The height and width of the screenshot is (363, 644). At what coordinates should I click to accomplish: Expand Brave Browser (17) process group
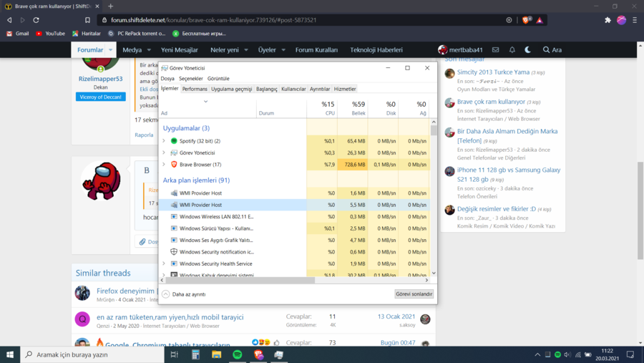coord(164,165)
